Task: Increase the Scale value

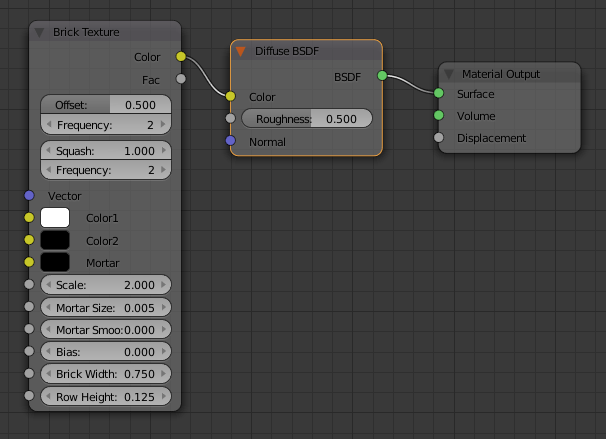Action: click(x=163, y=284)
